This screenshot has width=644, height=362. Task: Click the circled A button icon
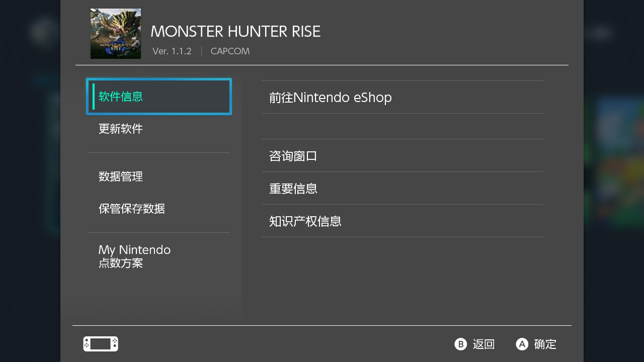pos(522,344)
